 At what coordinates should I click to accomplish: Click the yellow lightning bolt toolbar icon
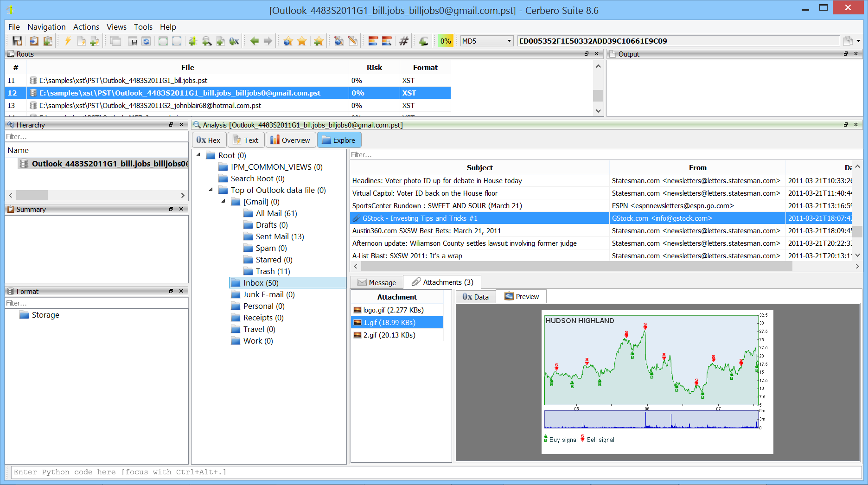[x=68, y=41]
